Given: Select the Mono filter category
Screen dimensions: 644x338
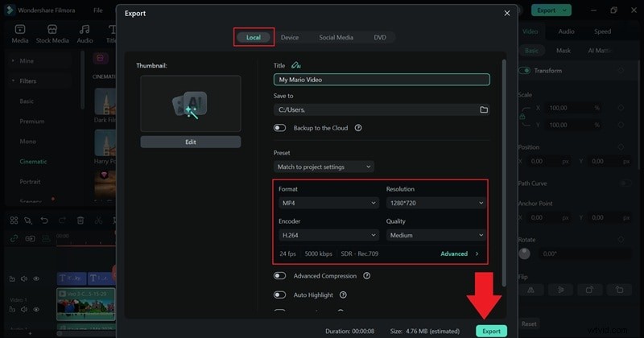Looking at the screenshot, I should click(27, 142).
